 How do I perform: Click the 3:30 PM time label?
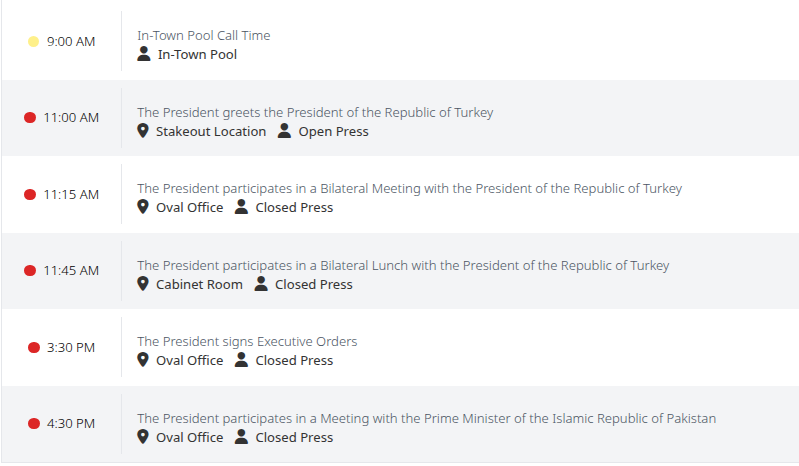pyautogui.click(x=71, y=348)
